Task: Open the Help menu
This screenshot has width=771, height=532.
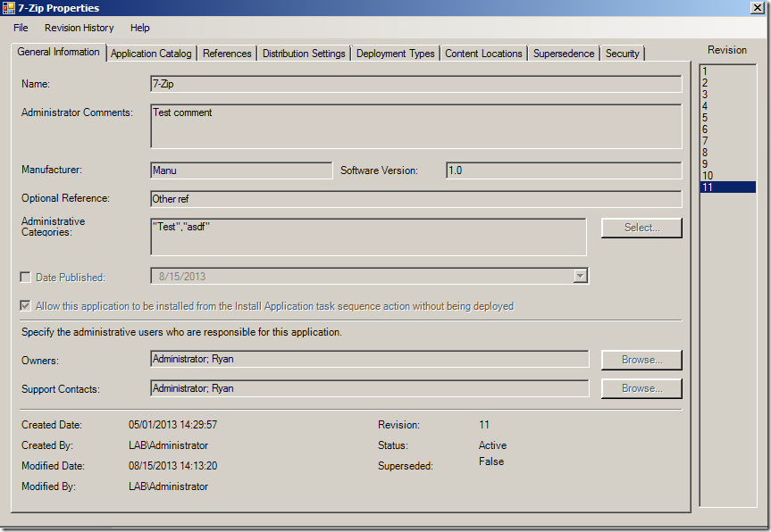Action: coord(139,28)
